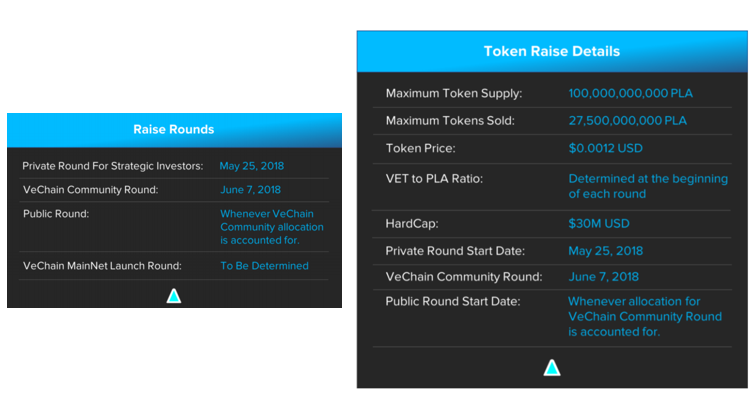Collapse Raise Rounds panel with triangle icon

point(174,296)
